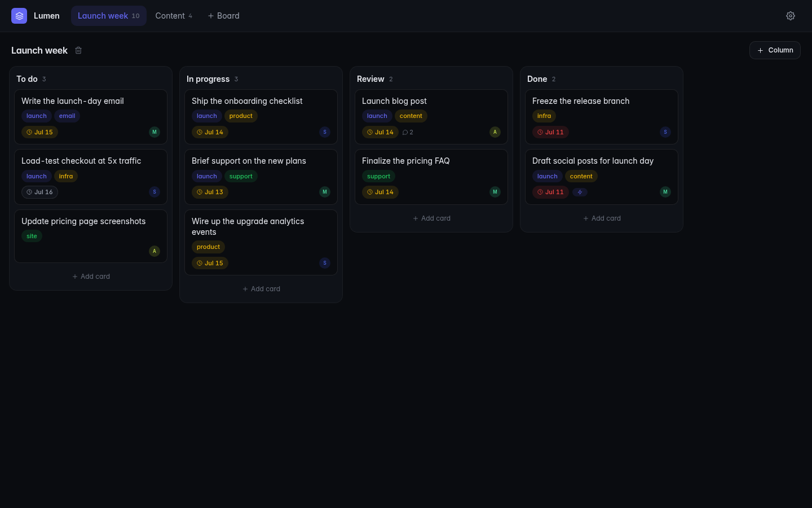Click Jul 11 due date on Draft social posts card
The width and height of the screenshot is (812, 508).
(x=550, y=192)
